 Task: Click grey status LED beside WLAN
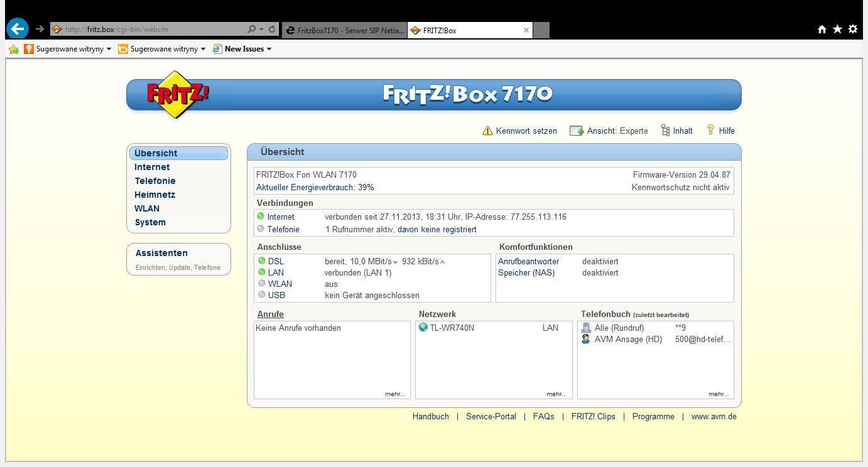262,283
